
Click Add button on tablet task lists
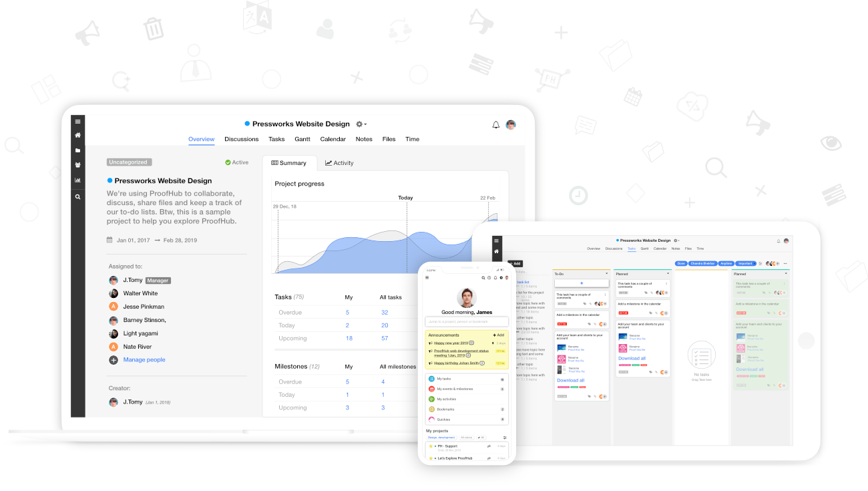[x=515, y=264]
